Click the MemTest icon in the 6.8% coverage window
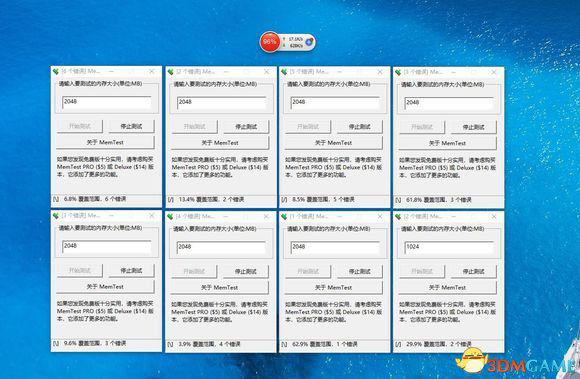580x379 pixels. [56, 71]
